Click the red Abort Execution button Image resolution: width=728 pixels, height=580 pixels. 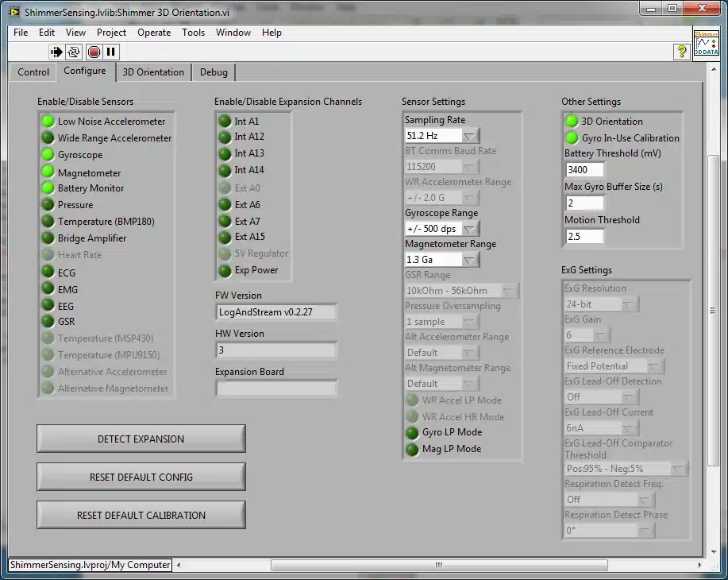coord(94,52)
